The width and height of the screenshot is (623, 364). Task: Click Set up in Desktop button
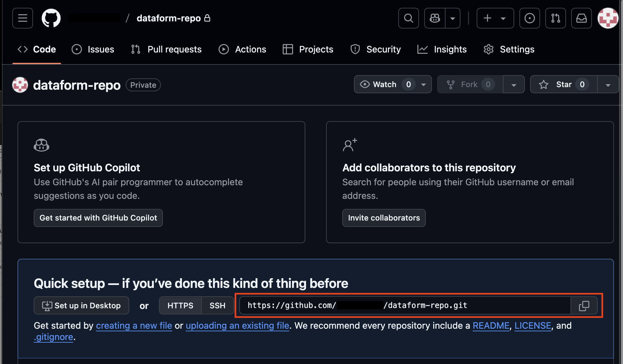click(81, 305)
